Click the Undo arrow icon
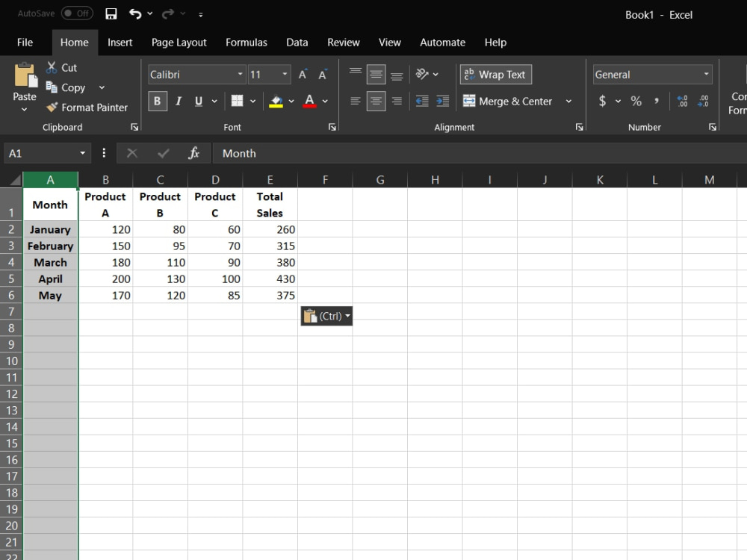 (135, 13)
